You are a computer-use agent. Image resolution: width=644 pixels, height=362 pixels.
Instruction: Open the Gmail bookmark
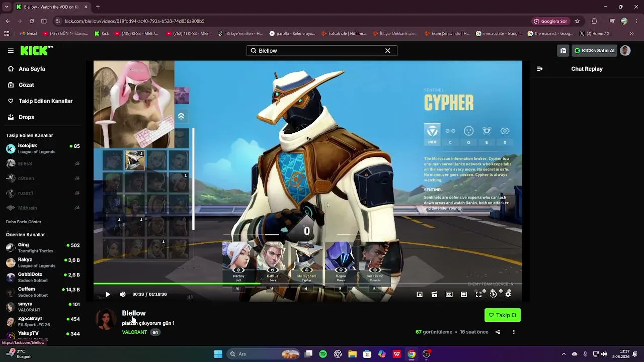coord(28,34)
